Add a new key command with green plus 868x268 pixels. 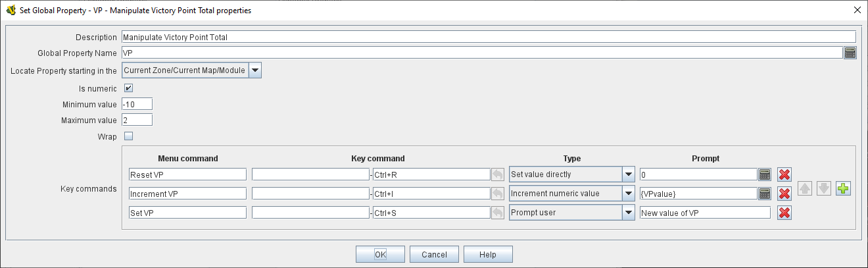(x=843, y=189)
